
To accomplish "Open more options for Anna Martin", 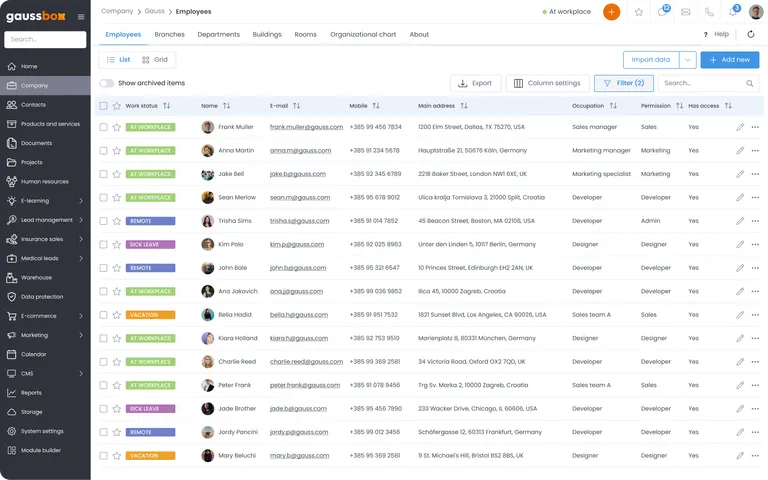I will tap(755, 150).
